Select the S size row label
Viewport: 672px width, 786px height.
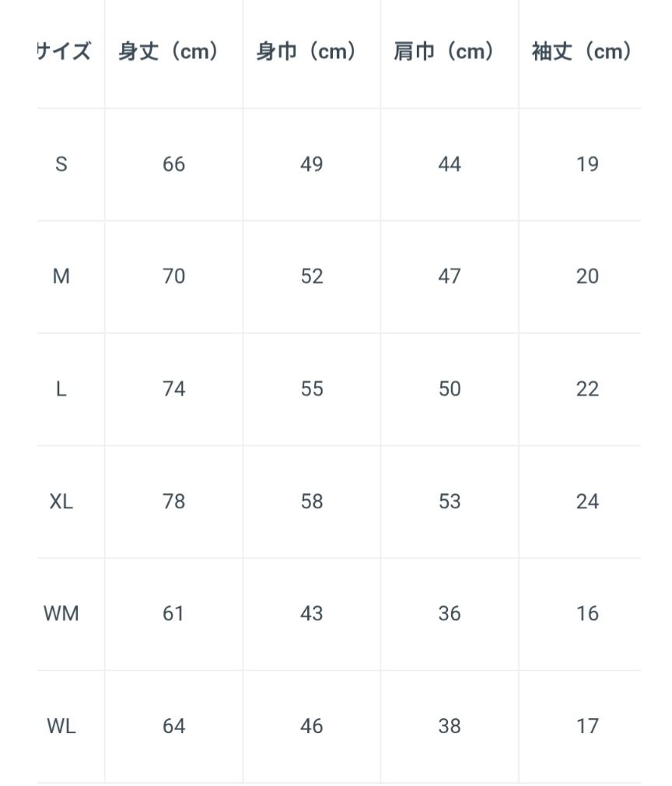pyautogui.click(x=61, y=164)
